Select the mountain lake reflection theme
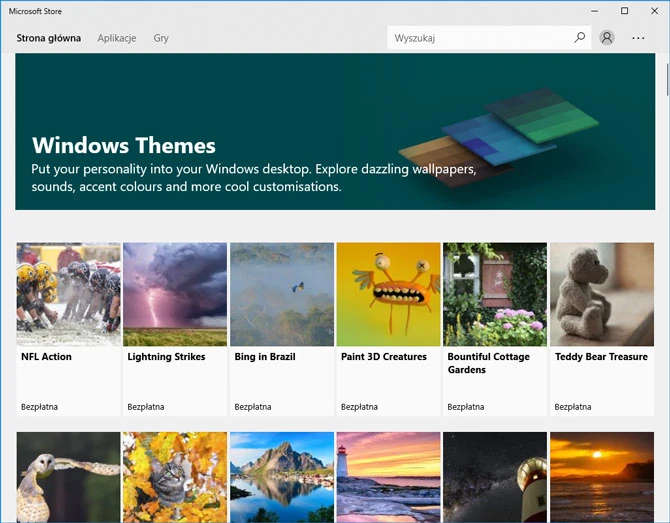This screenshot has width=670, height=523. [x=281, y=476]
